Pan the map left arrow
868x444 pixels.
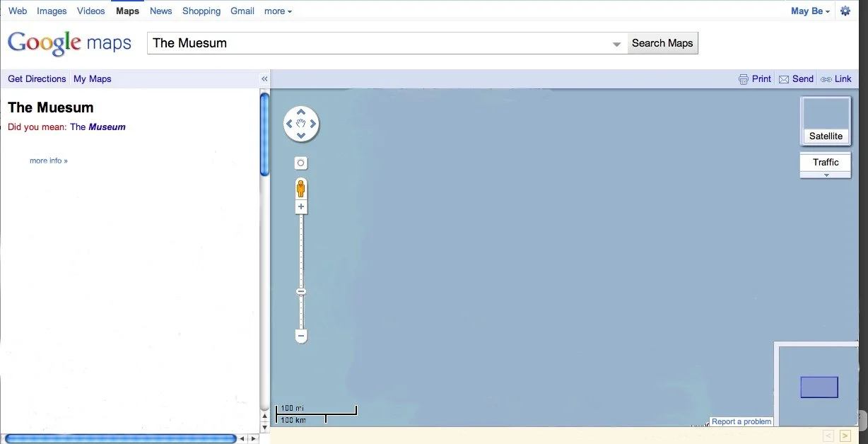coord(289,124)
